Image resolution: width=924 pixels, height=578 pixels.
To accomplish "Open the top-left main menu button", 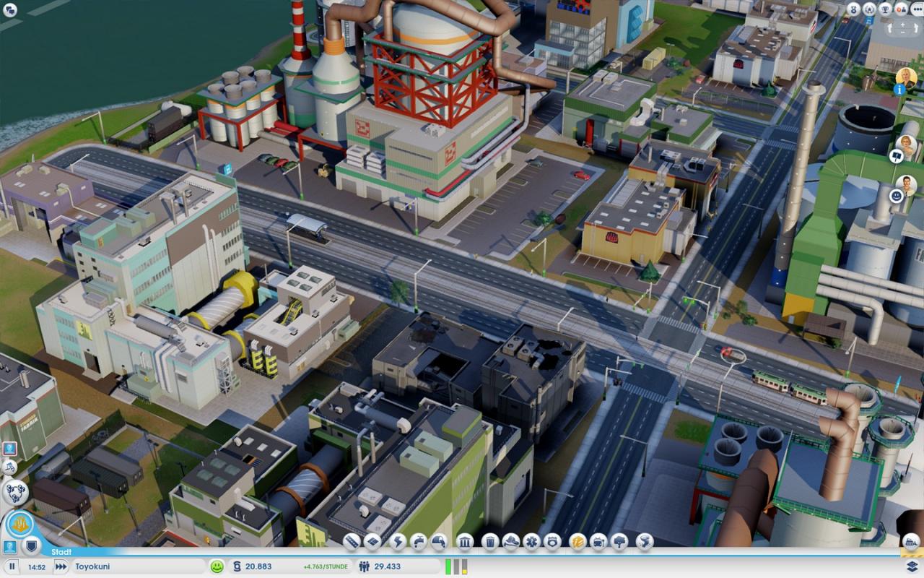I will click(x=11, y=10).
